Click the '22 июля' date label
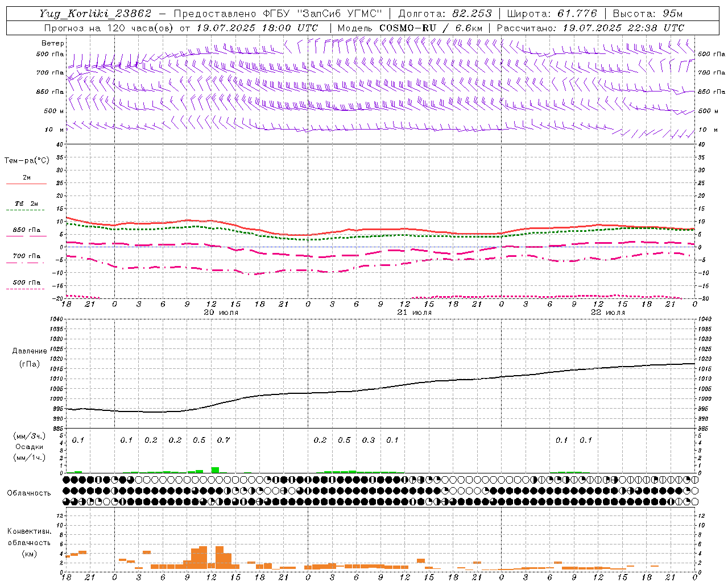 [x=608, y=313]
